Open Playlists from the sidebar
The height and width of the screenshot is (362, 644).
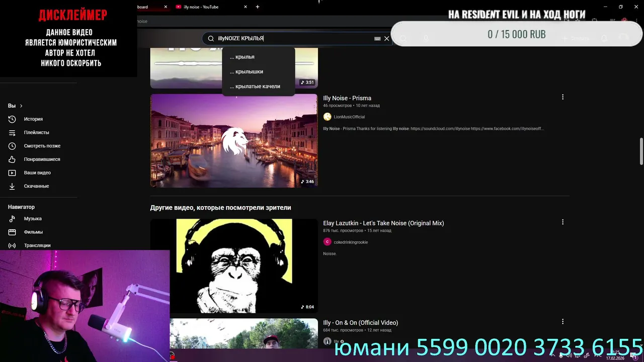click(36, 132)
